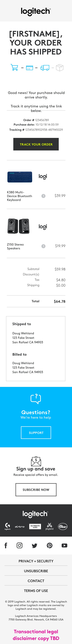
Task: Click the Logitech logo in the header
Action: tap(36, 11)
